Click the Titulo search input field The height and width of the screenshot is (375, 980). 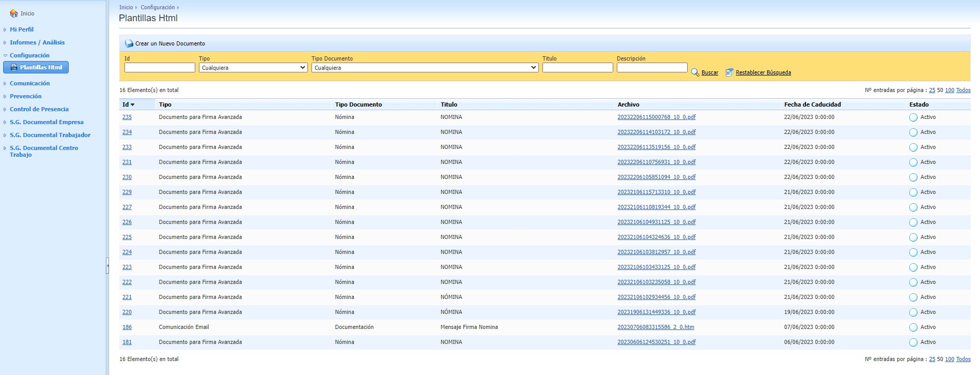pyautogui.click(x=577, y=68)
